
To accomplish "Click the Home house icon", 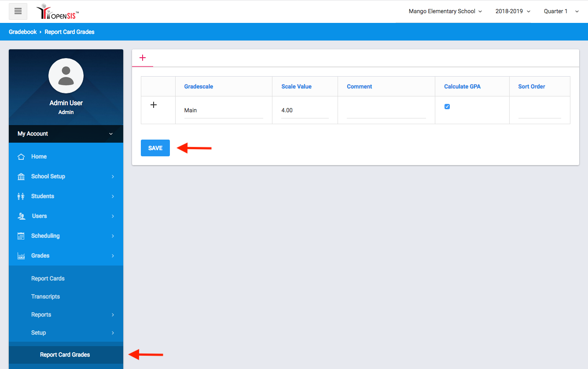I will [21, 157].
